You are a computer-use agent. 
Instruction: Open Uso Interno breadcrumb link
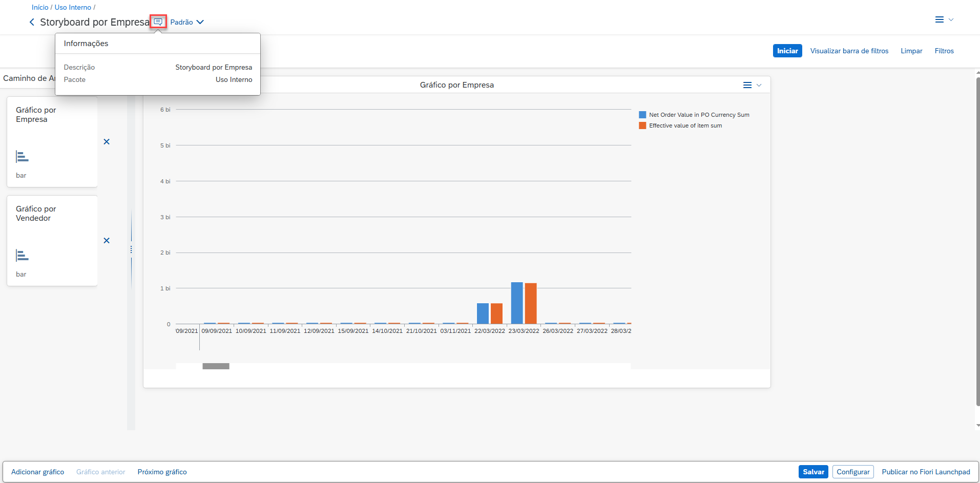point(73,7)
